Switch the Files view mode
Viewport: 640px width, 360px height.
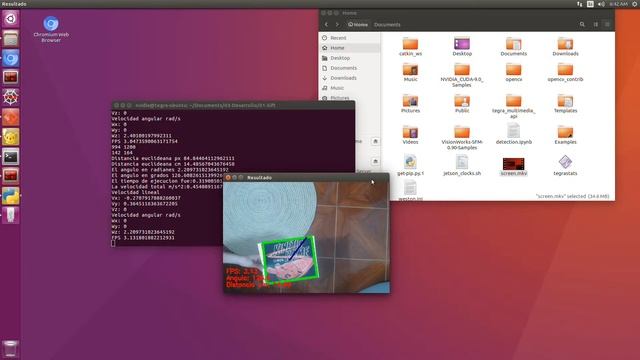pyautogui.click(x=596, y=24)
